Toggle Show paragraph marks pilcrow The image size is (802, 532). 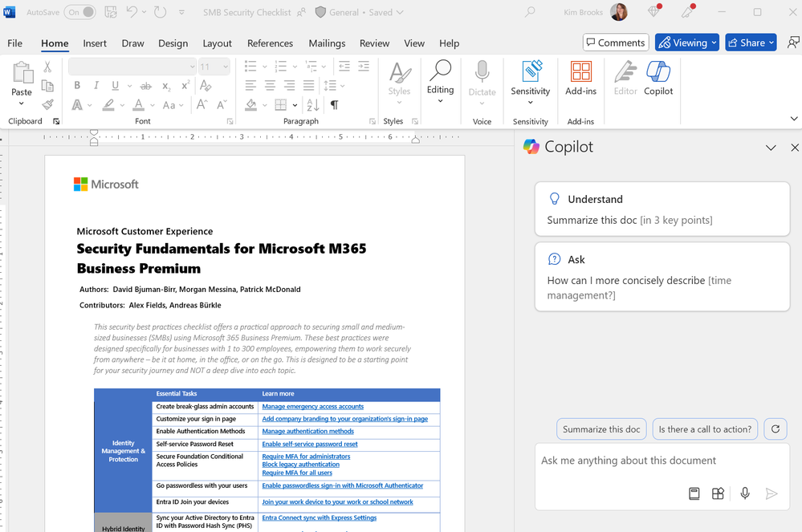(334, 105)
